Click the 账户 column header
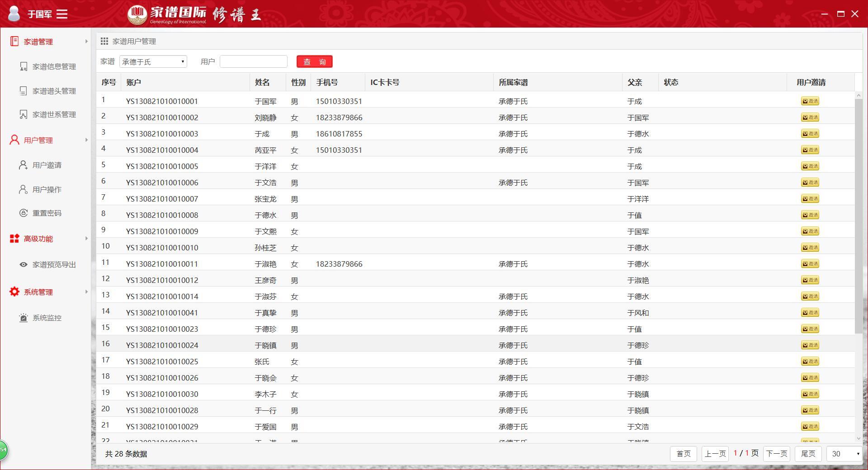The image size is (868, 470). click(185, 82)
